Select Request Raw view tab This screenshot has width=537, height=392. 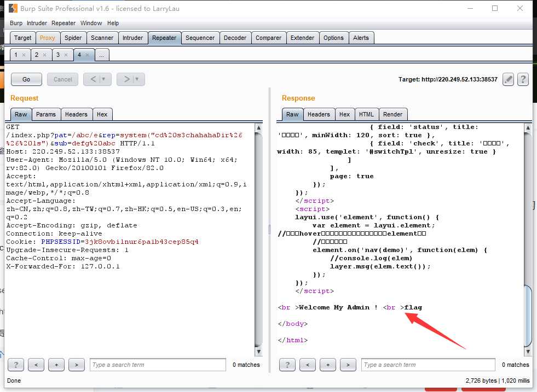click(x=21, y=114)
